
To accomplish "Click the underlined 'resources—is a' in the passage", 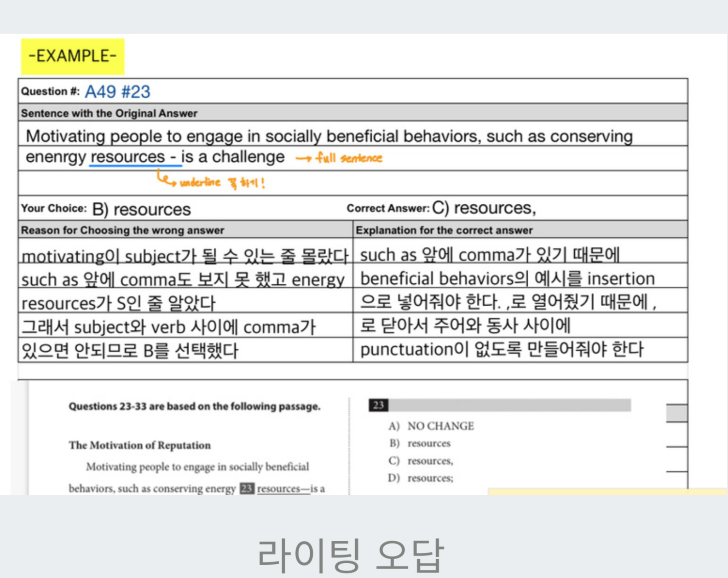I will point(291,488).
